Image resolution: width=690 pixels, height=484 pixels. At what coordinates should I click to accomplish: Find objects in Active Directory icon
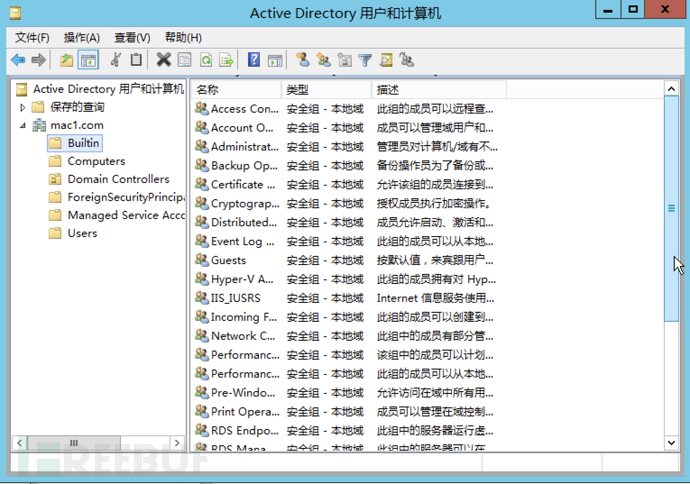[386, 60]
